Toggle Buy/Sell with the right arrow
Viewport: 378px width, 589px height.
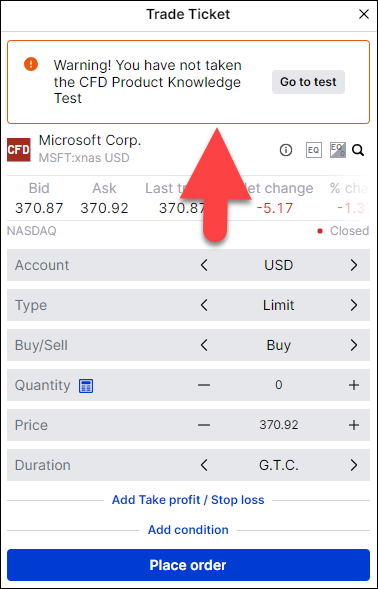click(354, 345)
